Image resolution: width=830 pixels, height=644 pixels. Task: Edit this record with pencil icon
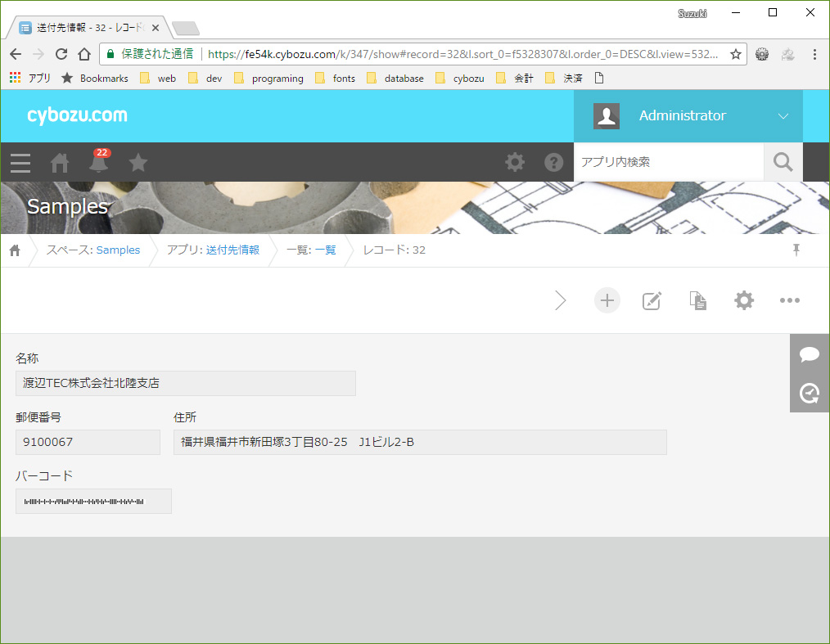tap(652, 300)
